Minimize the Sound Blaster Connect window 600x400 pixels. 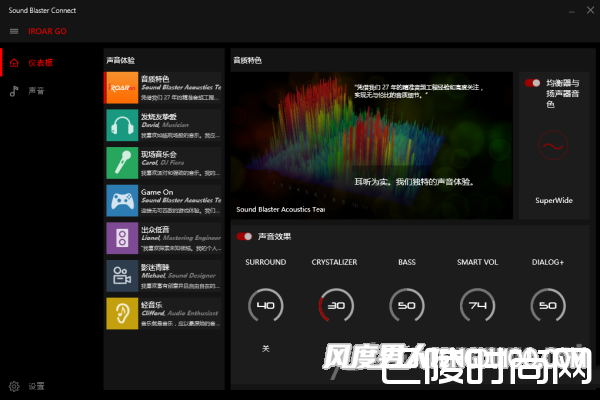(572, 11)
